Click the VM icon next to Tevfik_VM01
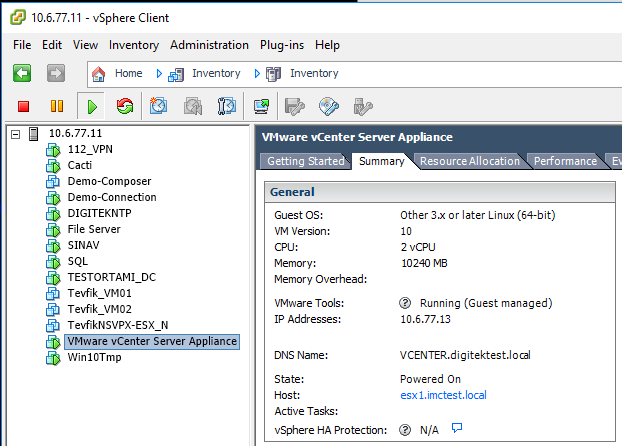The width and height of the screenshot is (622, 446). point(53,294)
